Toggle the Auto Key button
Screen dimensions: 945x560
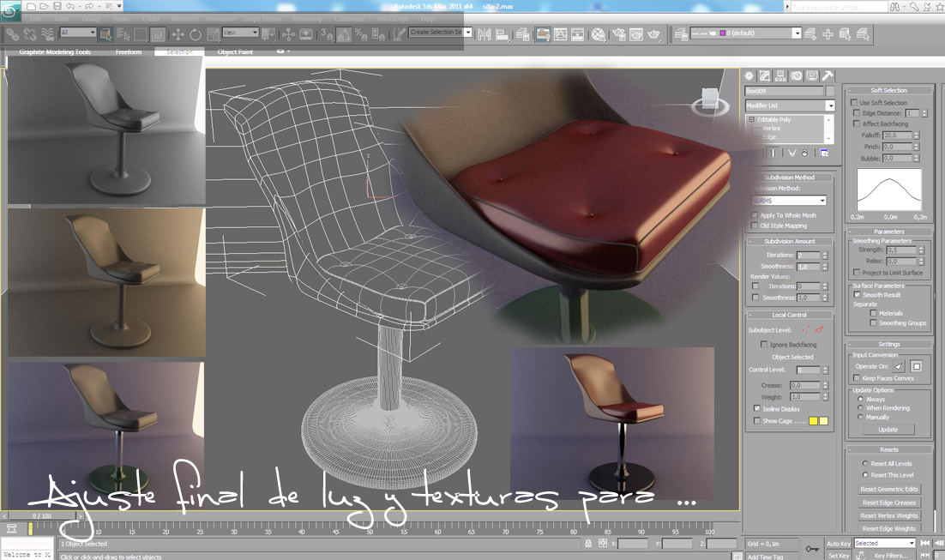tap(839, 543)
